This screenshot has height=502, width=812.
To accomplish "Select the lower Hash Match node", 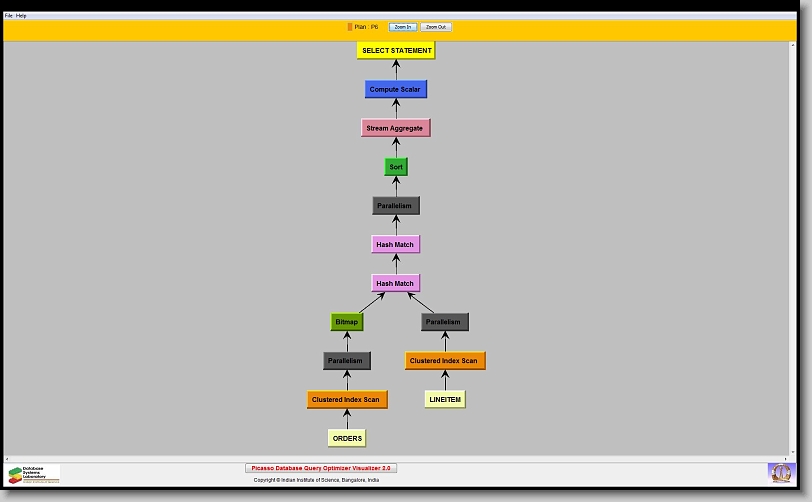I will [x=395, y=284].
